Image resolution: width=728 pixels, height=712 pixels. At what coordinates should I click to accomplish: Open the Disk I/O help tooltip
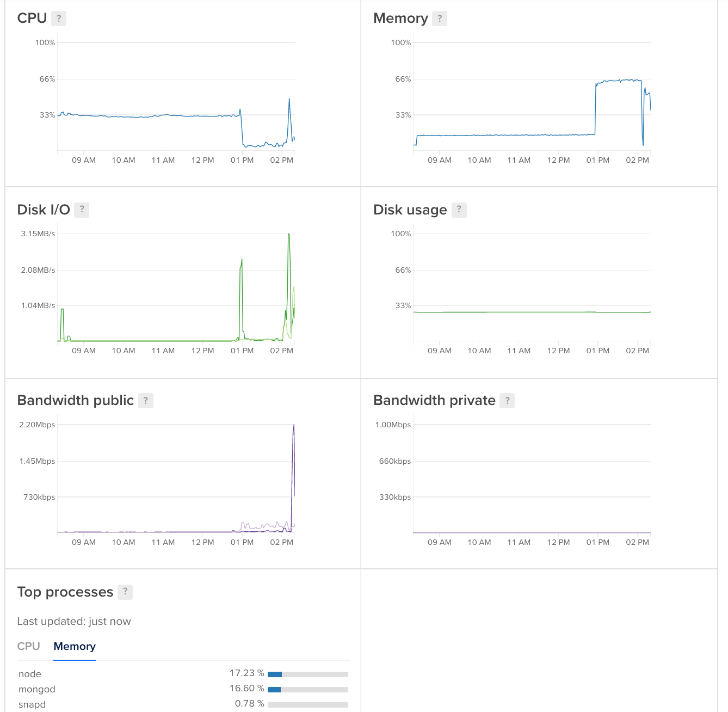pos(82,210)
